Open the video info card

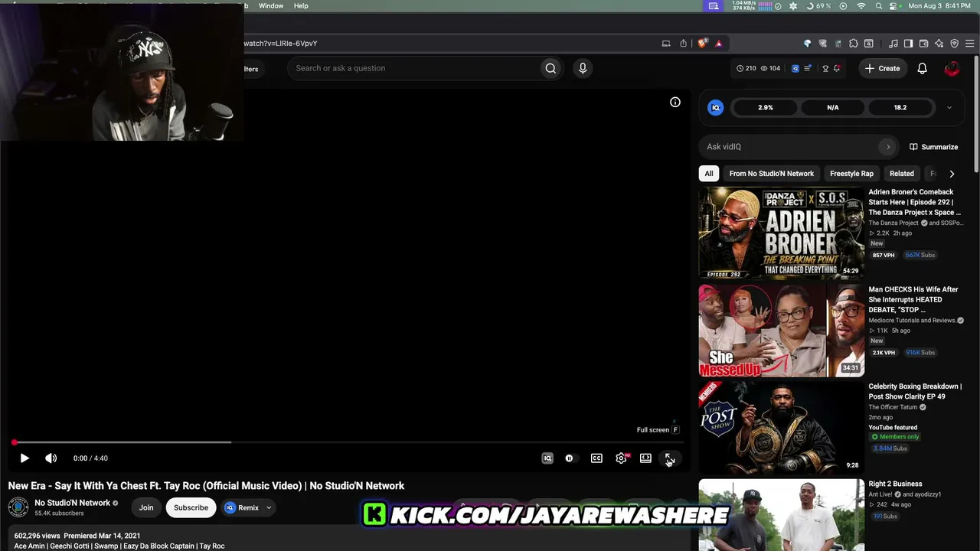tap(675, 102)
